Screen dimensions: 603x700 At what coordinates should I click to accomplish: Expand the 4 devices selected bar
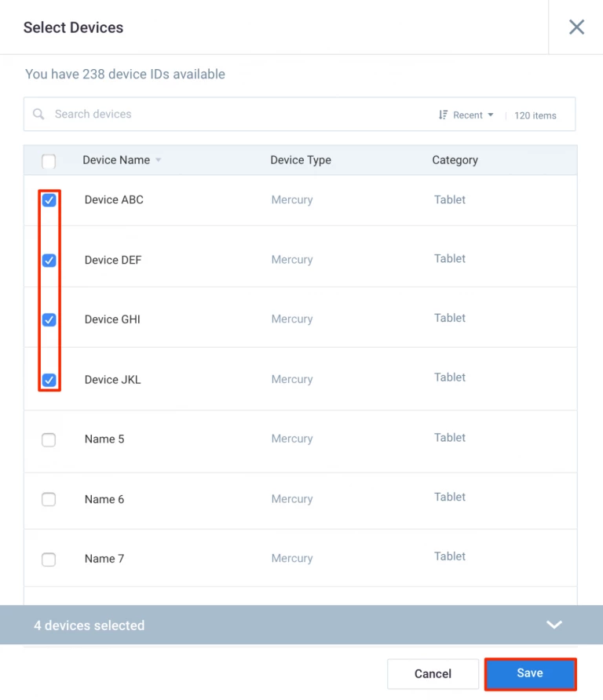click(554, 625)
